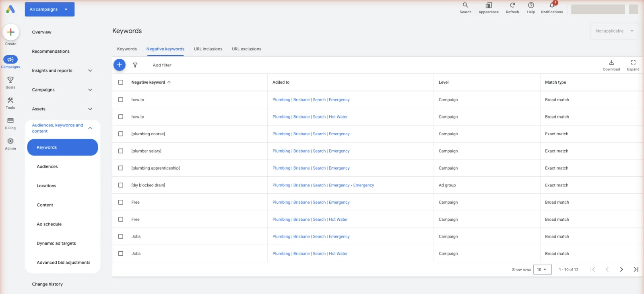644x294 pixels.
Task: Go to the first page of results
Action: [592, 269]
